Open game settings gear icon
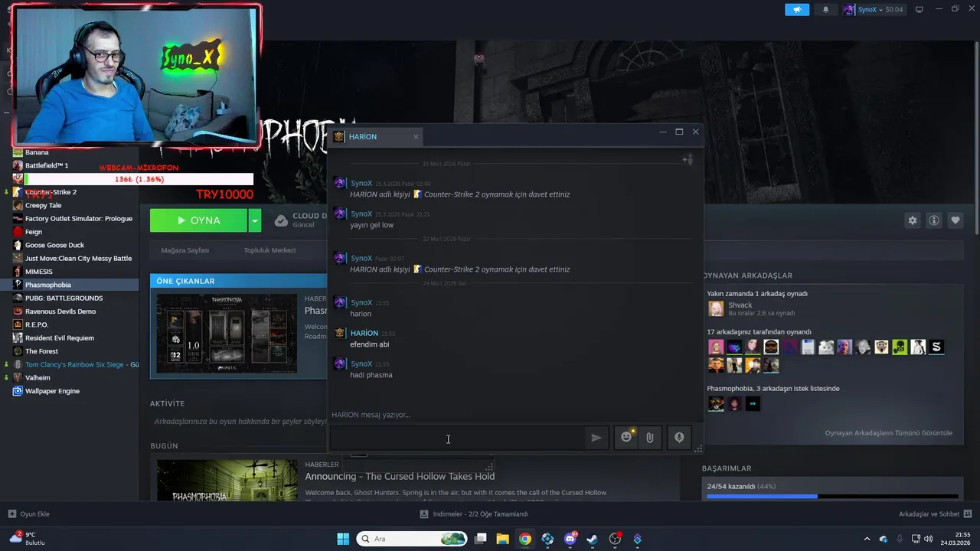 [913, 220]
